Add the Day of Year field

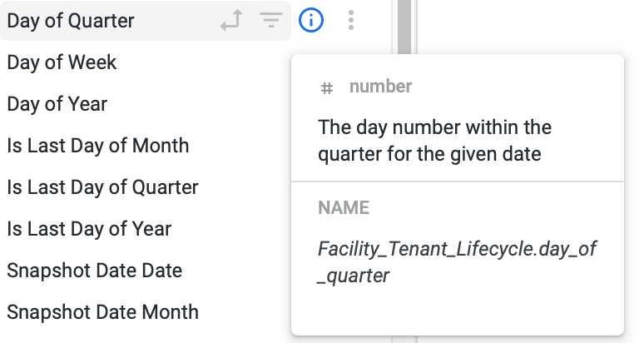point(57,104)
